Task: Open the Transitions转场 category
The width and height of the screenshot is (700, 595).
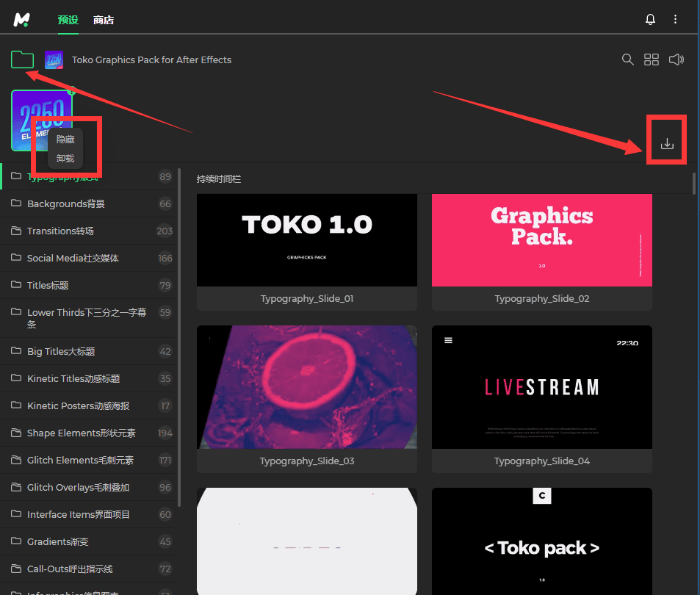Action: [x=60, y=231]
